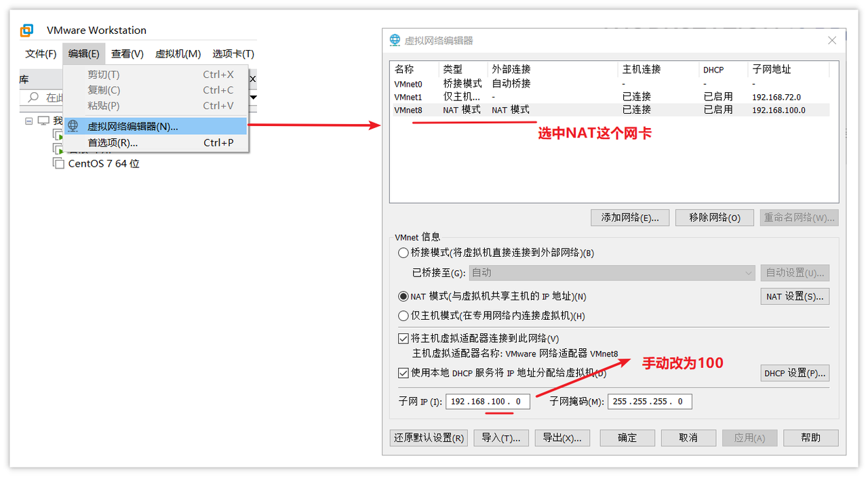This screenshot has height=477, width=868.
Task: Collapse the library tree root node
Action: [x=28, y=121]
